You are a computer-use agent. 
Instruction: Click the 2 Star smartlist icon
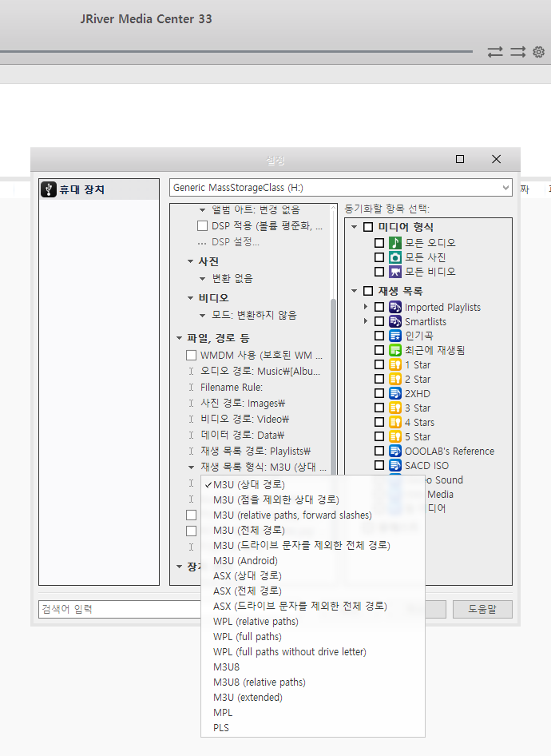395,379
